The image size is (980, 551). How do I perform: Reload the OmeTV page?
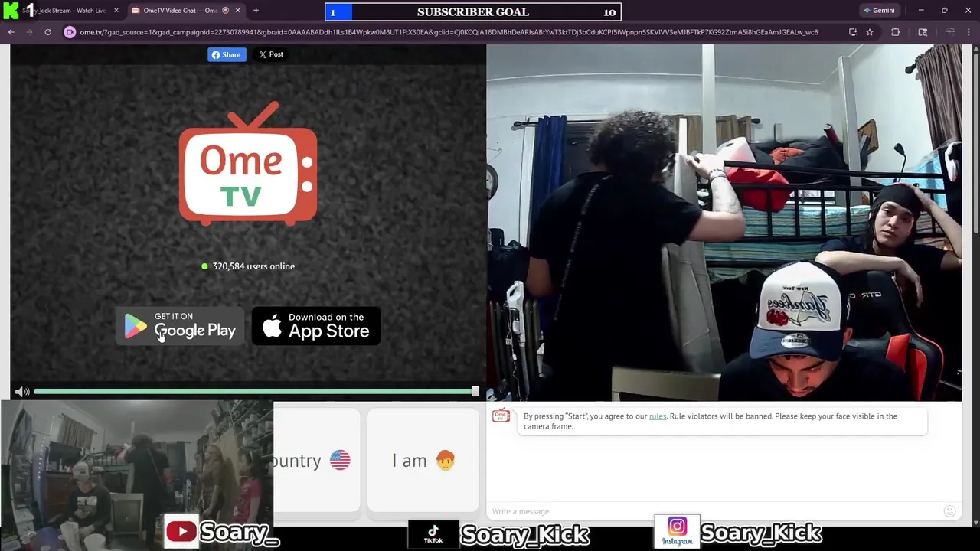[x=47, y=32]
